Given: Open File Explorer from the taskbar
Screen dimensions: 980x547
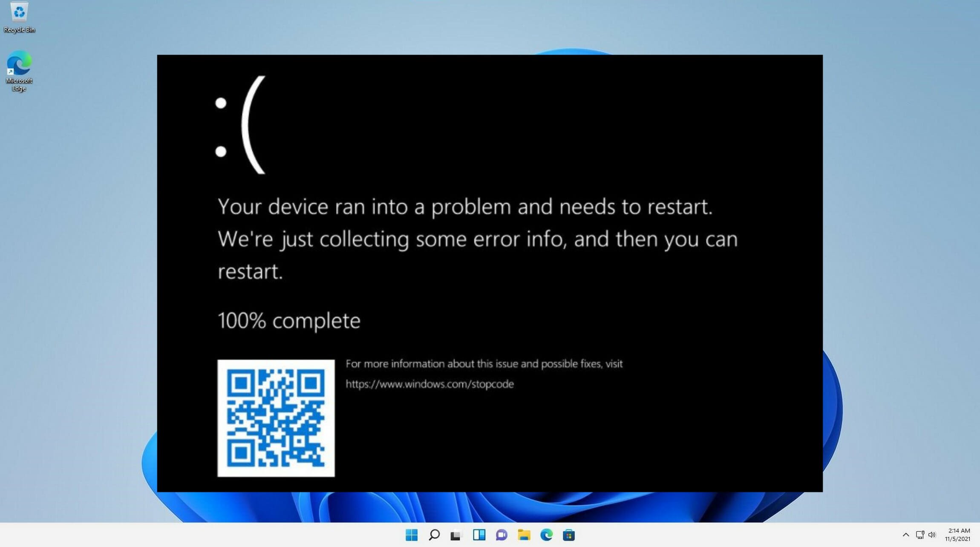Looking at the screenshot, I should [524, 535].
